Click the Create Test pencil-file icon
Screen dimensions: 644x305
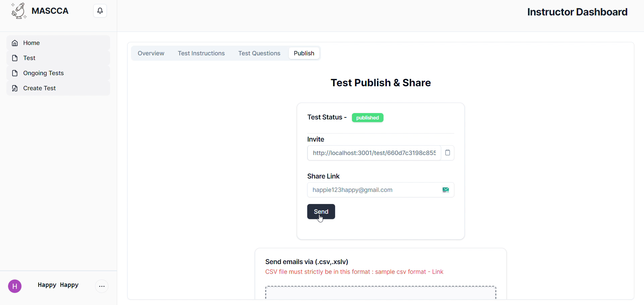[15, 88]
